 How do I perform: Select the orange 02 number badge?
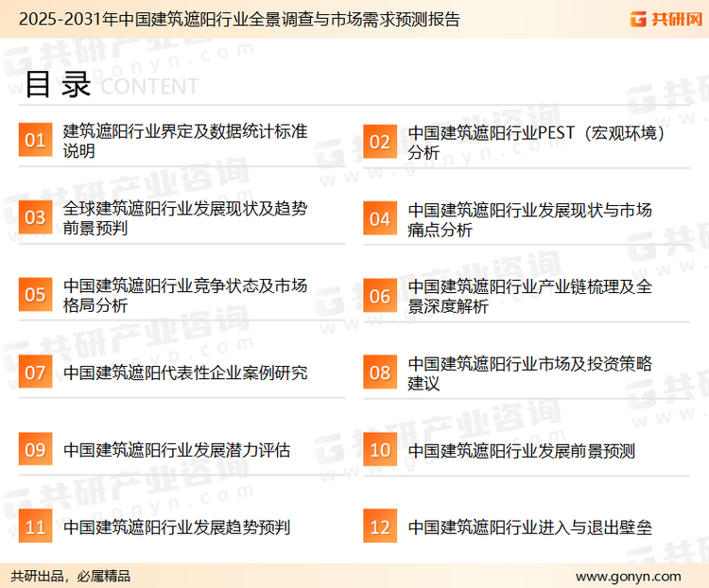380,142
